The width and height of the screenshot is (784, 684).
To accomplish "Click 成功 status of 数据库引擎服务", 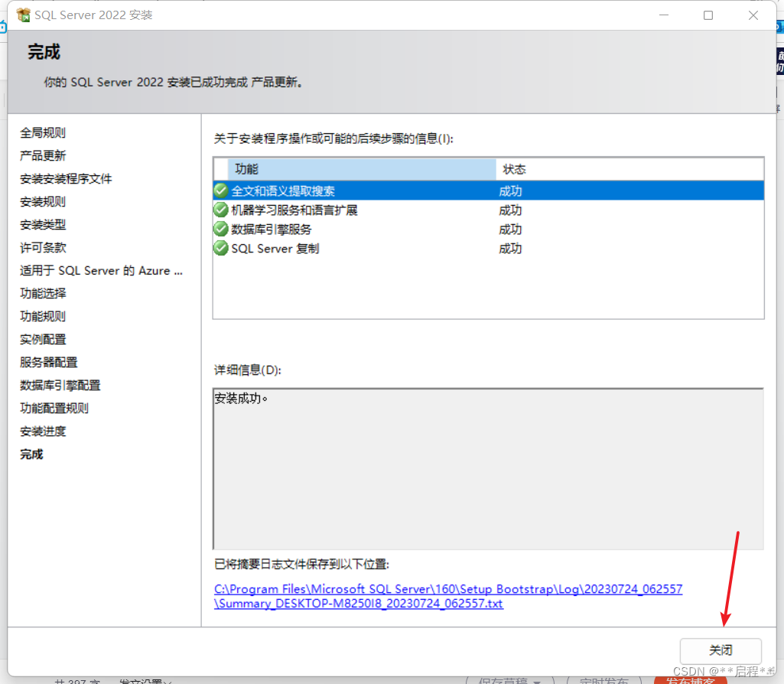I will tap(510, 229).
